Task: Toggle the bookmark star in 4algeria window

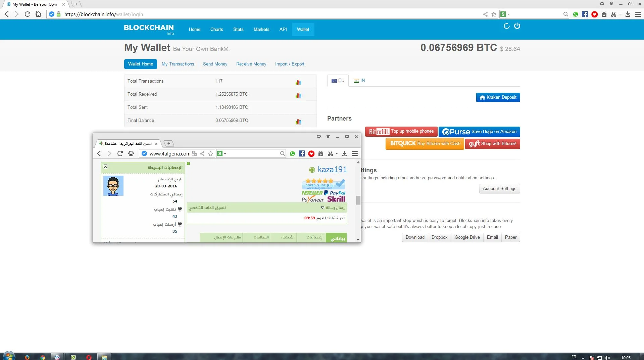Action: [210, 153]
